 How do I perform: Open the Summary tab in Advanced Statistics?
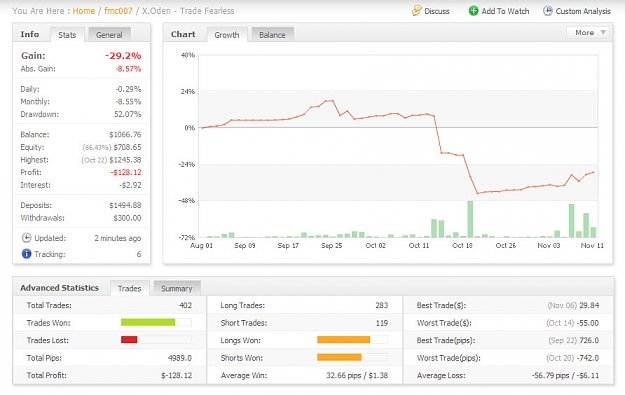coord(177,288)
